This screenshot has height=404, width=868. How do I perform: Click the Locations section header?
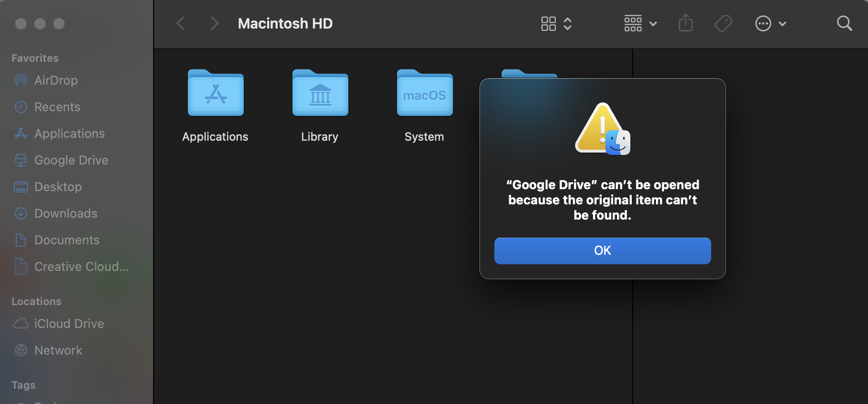[x=37, y=301]
